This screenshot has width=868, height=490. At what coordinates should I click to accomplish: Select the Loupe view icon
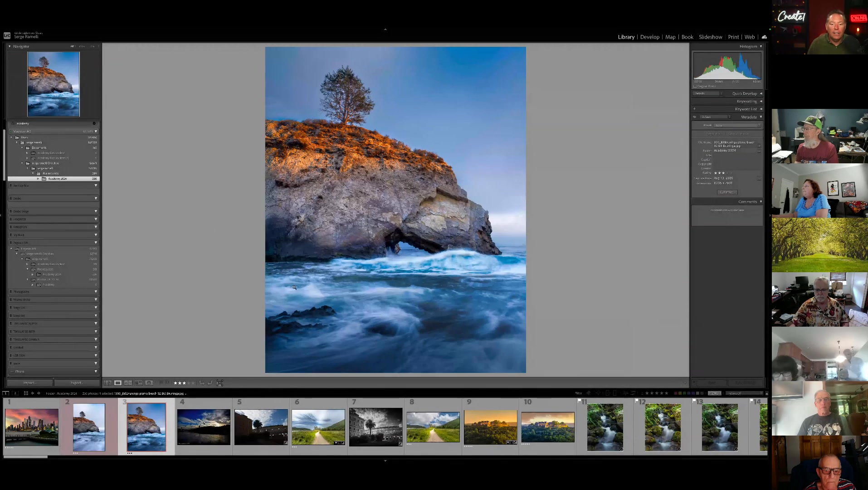tap(118, 383)
